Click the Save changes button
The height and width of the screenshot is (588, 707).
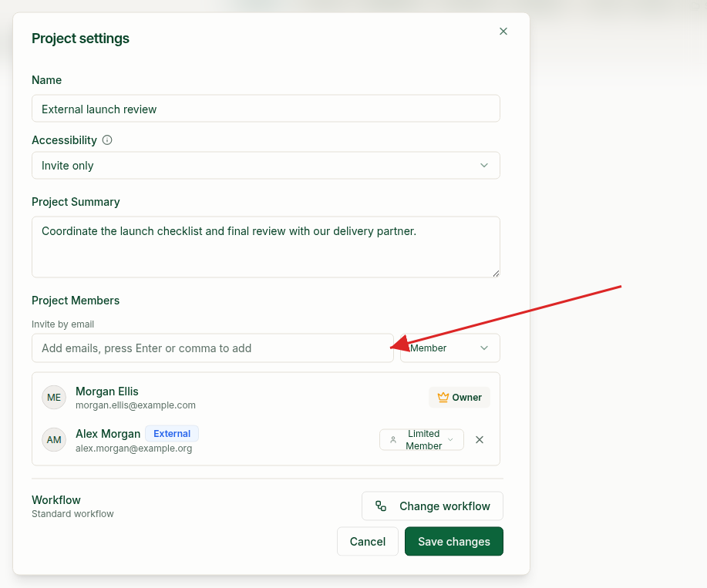point(453,541)
